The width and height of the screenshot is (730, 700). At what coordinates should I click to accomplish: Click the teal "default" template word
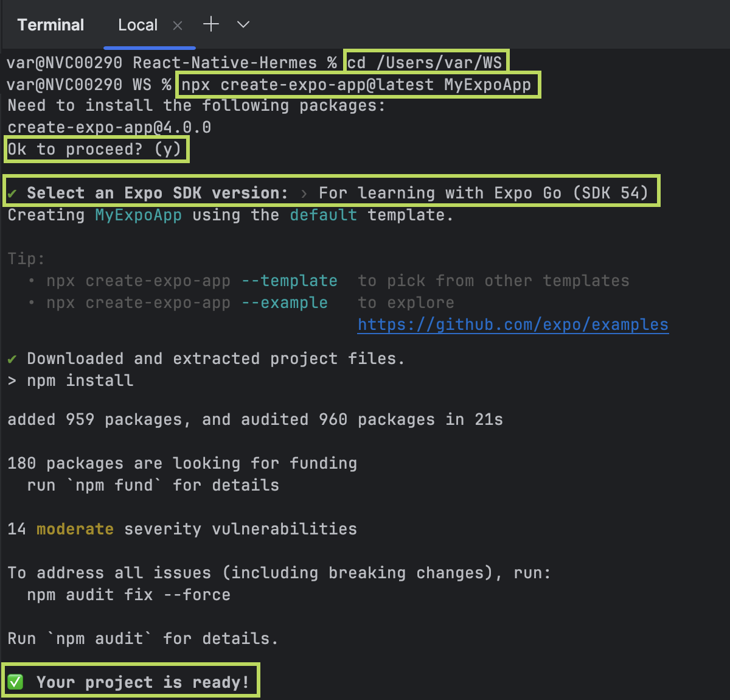coord(323,215)
